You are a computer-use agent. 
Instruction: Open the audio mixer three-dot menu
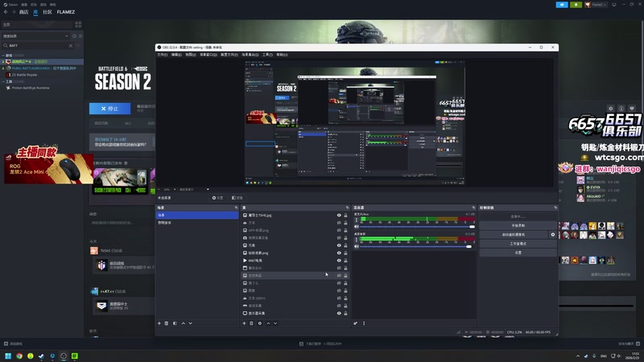[x=364, y=323]
